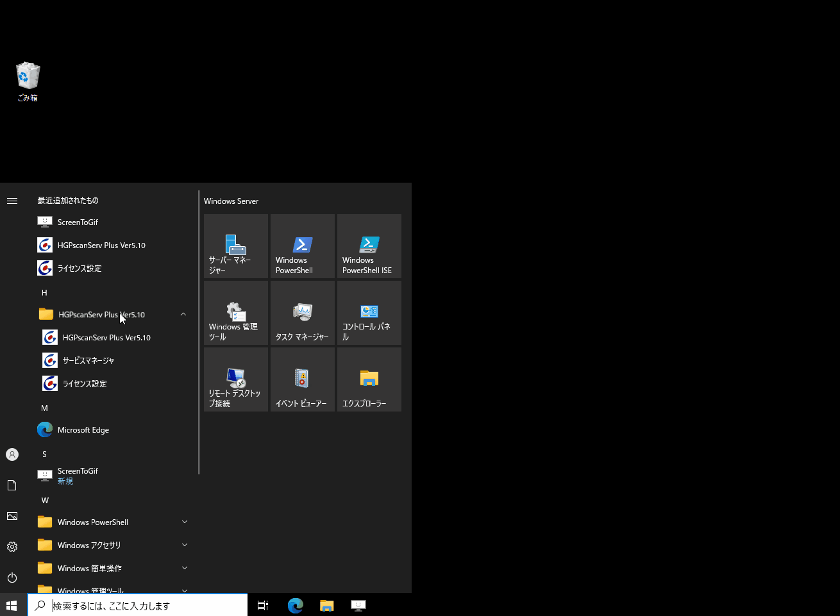Screen dimensions: 840x616
Task: Click the Windows Start button
Action: point(12,605)
